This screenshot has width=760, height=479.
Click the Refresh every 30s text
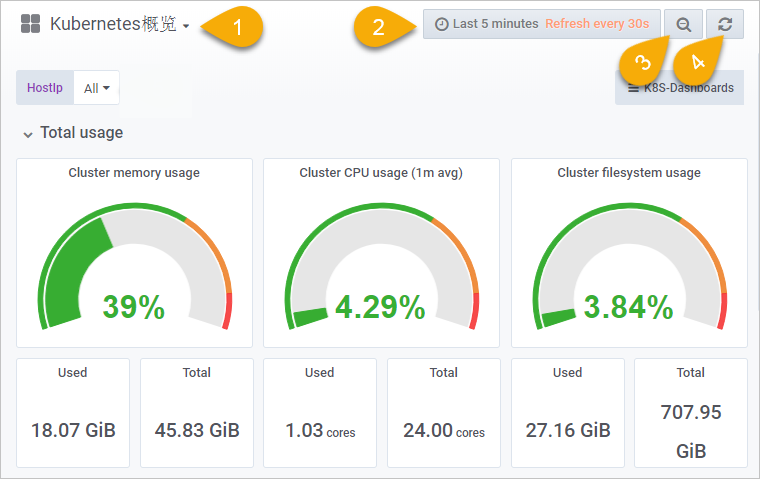coord(597,24)
